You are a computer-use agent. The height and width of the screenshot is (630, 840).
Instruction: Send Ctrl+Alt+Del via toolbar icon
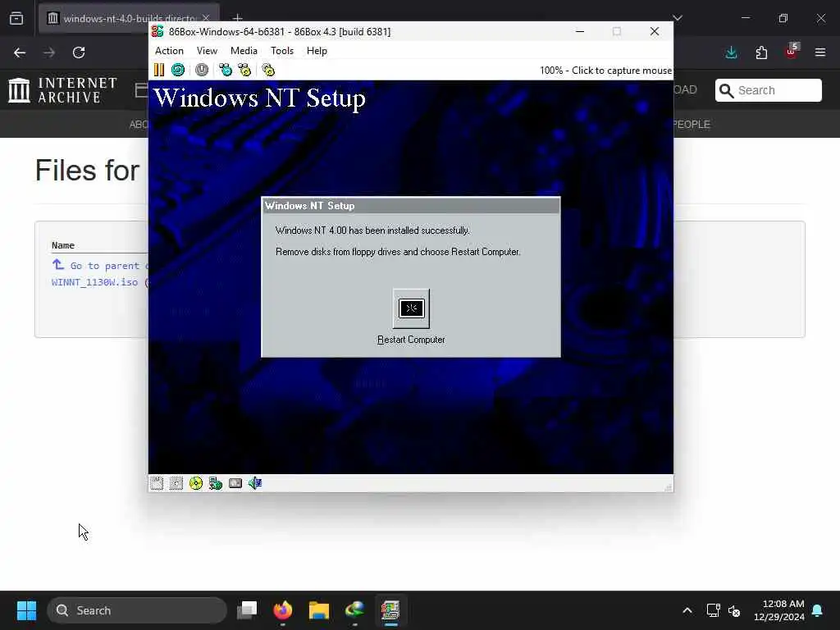(x=226, y=70)
